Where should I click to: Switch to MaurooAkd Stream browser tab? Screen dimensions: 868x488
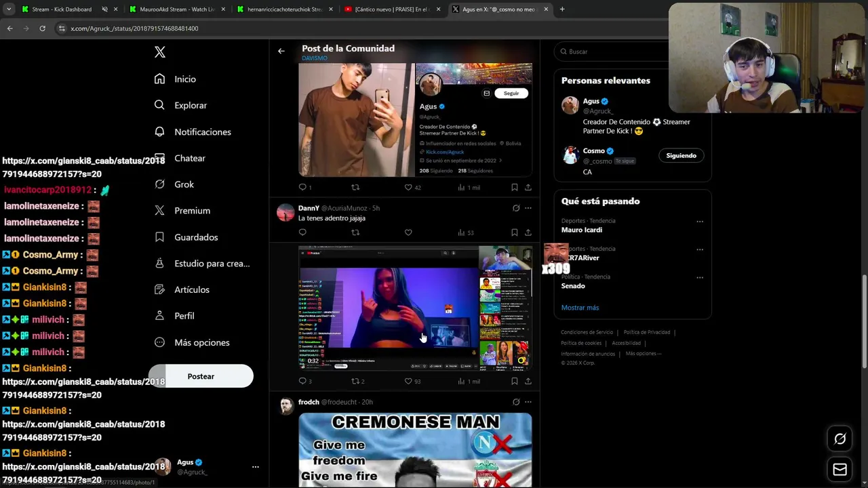coord(176,9)
